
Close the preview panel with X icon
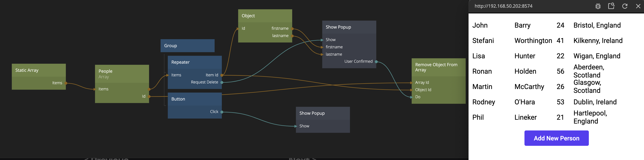pyautogui.click(x=638, y=6)
